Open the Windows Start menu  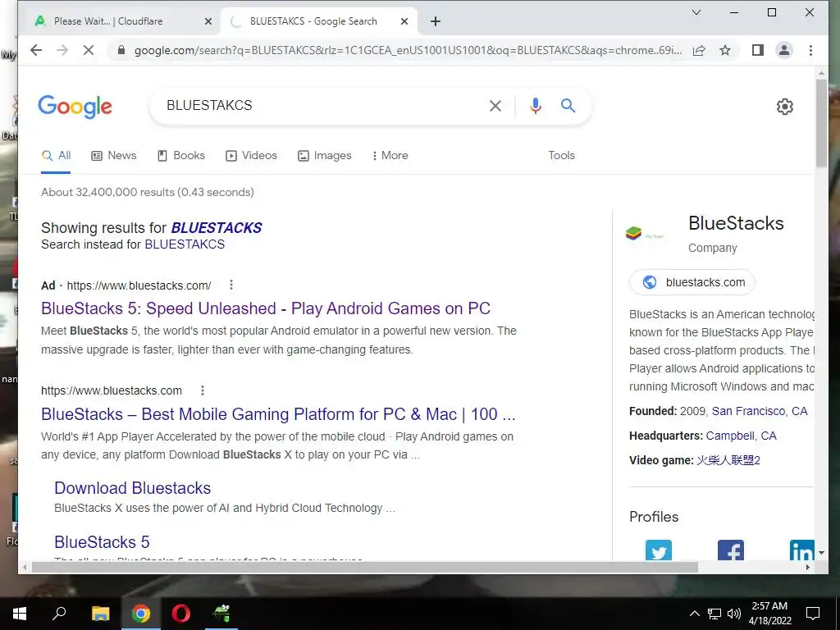tap(20, 614)
